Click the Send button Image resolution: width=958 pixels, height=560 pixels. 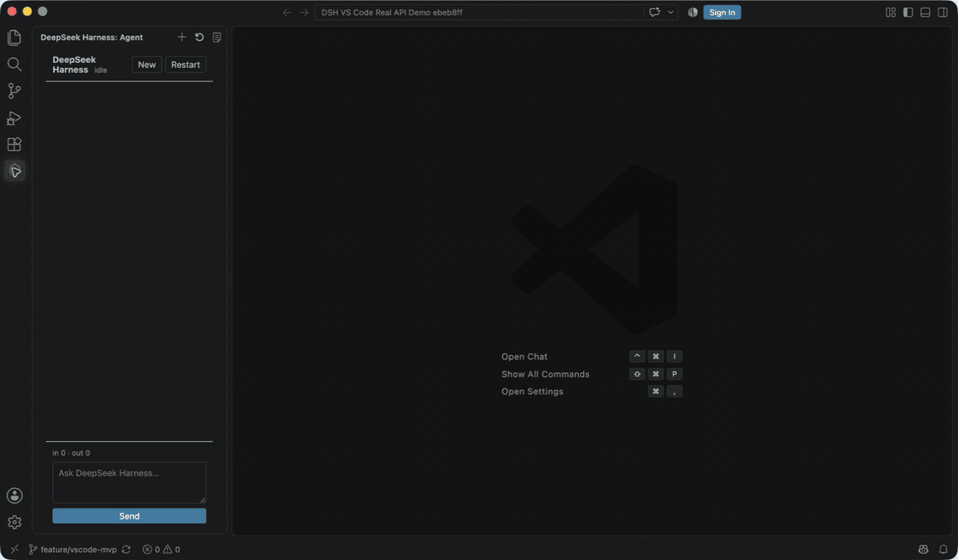(129, 516)
